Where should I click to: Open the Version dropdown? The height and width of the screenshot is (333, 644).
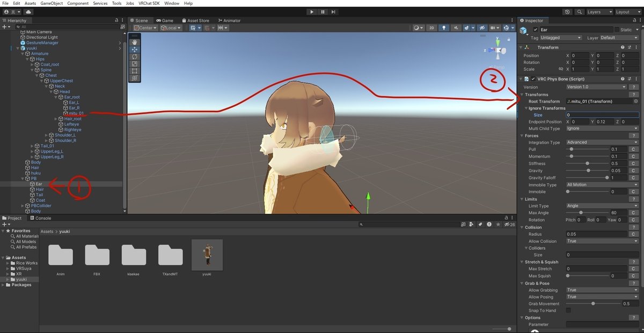pyautogui.click(x=596, y=87)
